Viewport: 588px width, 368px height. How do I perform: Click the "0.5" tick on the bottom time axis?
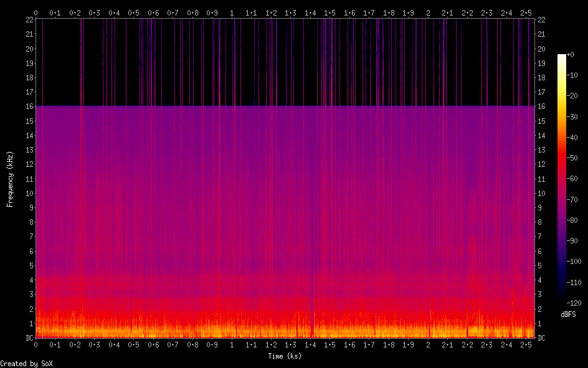tap(133, 345)
